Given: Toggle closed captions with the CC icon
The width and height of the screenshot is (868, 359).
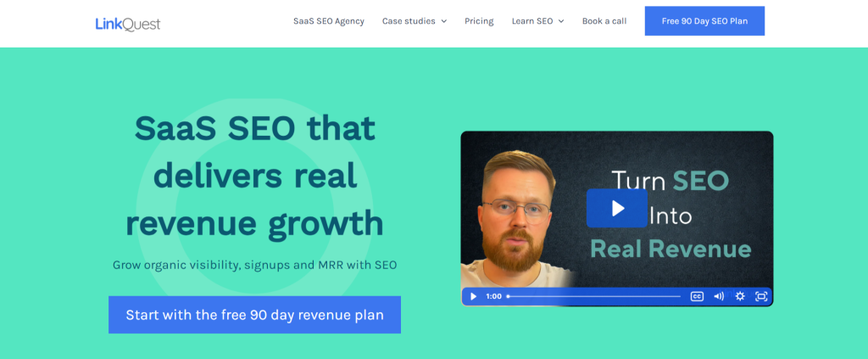Looking at the screenshot, I should click(697, 296).
